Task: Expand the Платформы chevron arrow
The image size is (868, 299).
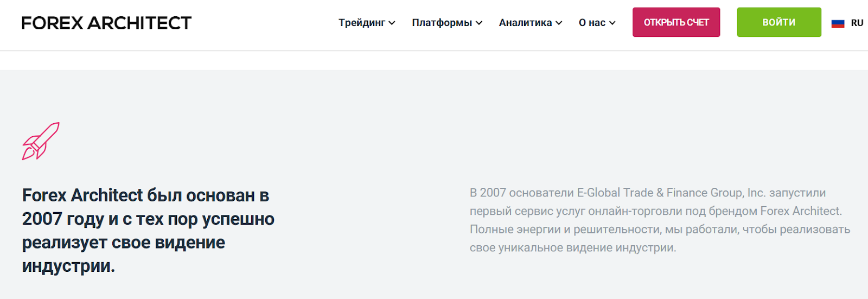Action: click(479, 23)
